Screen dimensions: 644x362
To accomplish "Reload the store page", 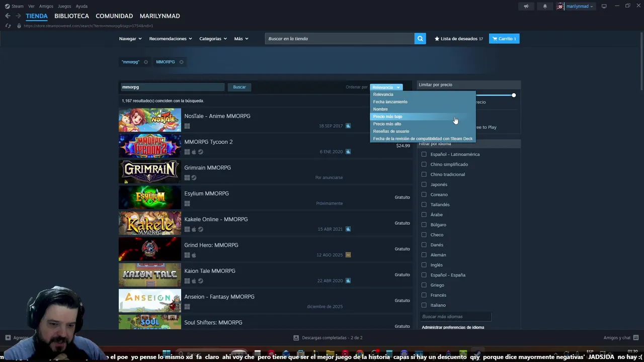I will click(8, 26).
